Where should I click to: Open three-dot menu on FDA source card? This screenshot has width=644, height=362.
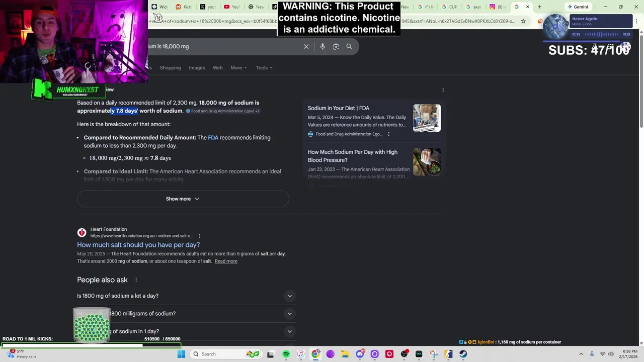388,134
